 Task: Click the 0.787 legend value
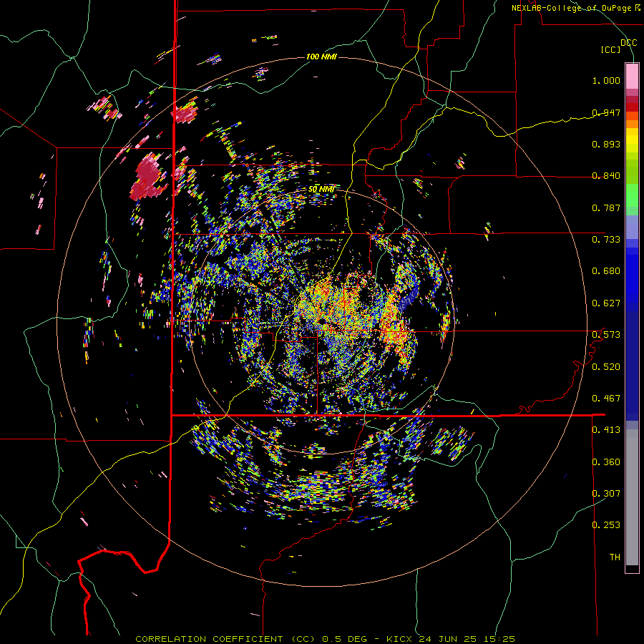point(606,208)
